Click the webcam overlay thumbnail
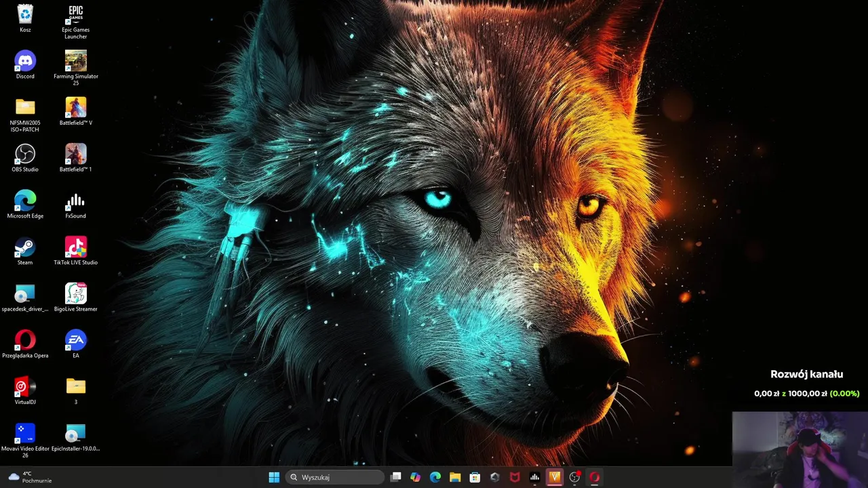868x488 pixels. [x=800, y=450]
